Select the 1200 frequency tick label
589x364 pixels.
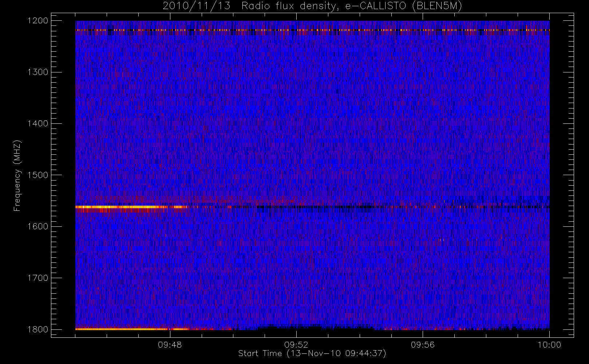[x=38, y=21]
